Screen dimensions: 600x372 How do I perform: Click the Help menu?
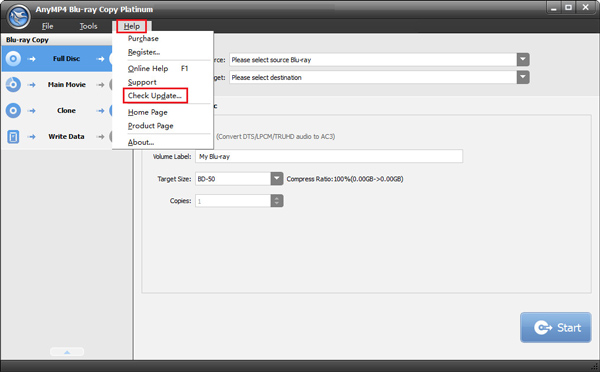(132, 26)
